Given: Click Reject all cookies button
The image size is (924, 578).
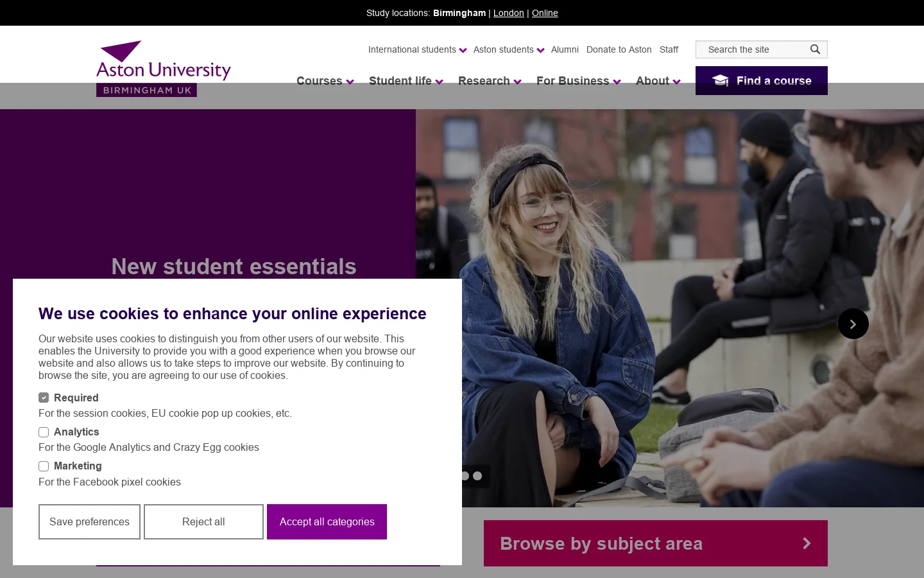Looking at the screenshot, I should pos(203,521).
